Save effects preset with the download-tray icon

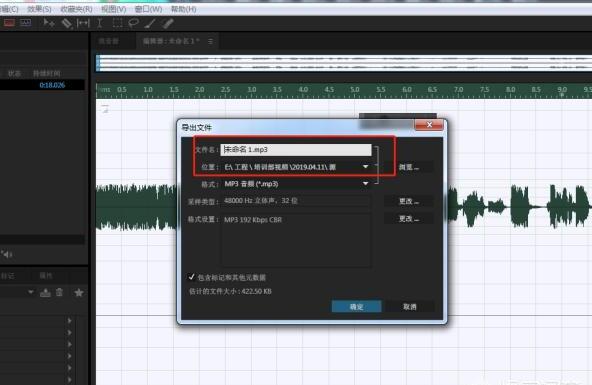click(45, 293)
